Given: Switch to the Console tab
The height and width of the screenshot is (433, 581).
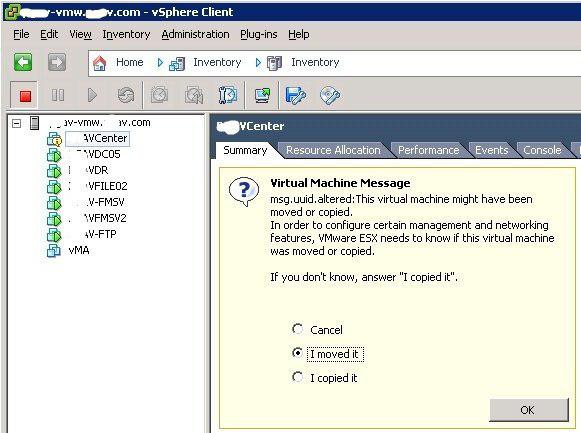Looking at the screenshot, I should pos(542,150).
